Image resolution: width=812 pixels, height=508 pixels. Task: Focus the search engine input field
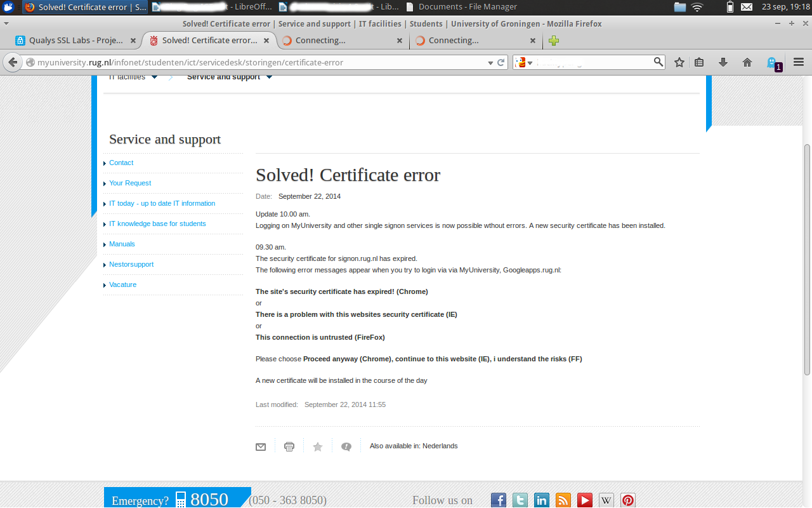point(593,62)
